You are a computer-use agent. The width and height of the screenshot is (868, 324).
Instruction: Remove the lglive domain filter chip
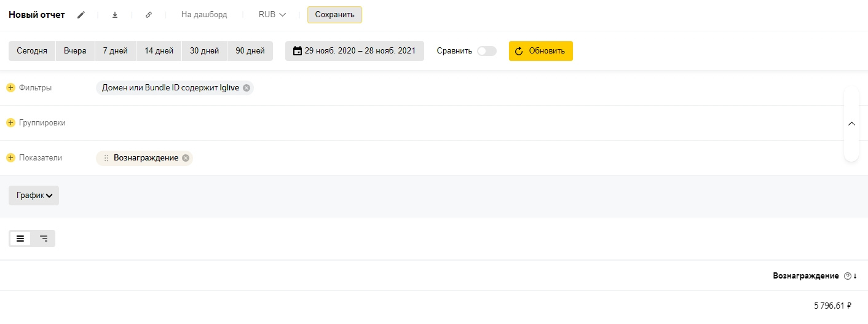(247, 88)
